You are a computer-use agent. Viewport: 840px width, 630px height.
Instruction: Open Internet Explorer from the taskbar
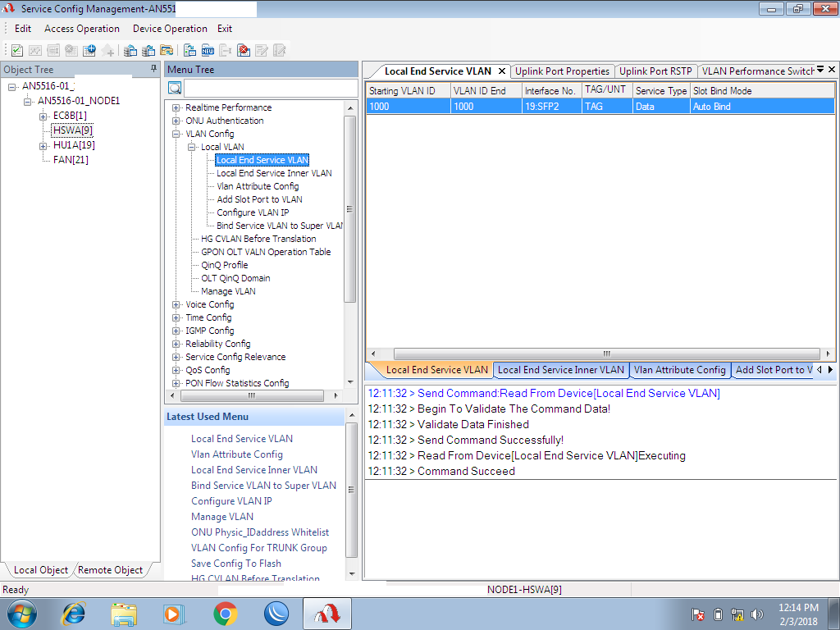tap(73, 614)
